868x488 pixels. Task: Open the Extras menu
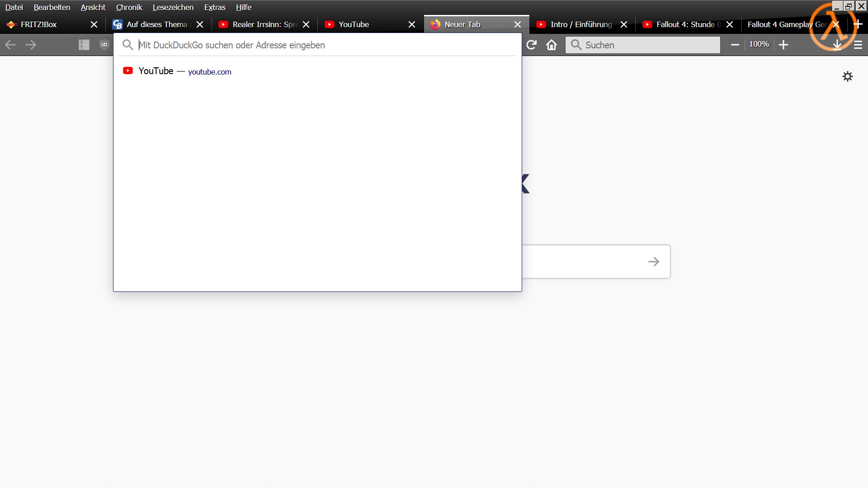coord(214,7)
